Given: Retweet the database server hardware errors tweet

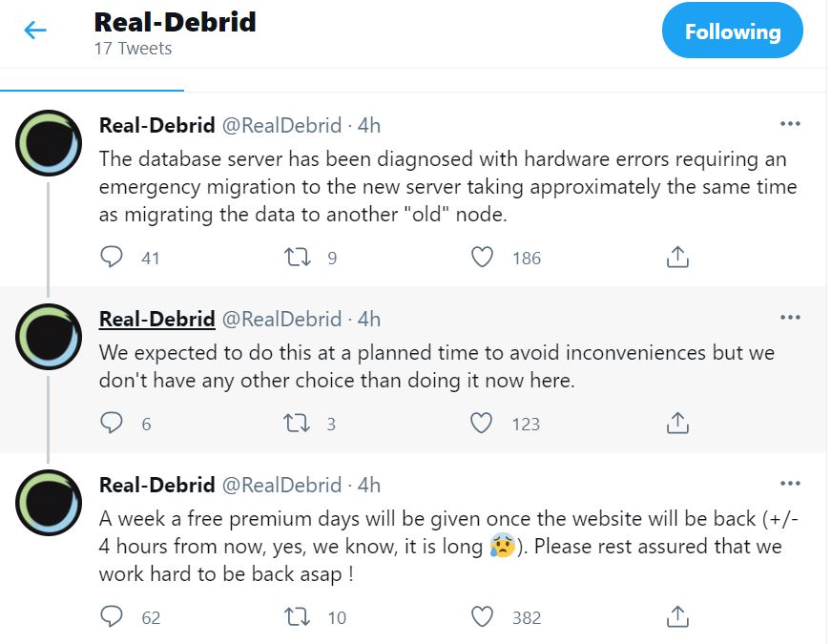Looking at the screenshot, I should click(298, 257).
